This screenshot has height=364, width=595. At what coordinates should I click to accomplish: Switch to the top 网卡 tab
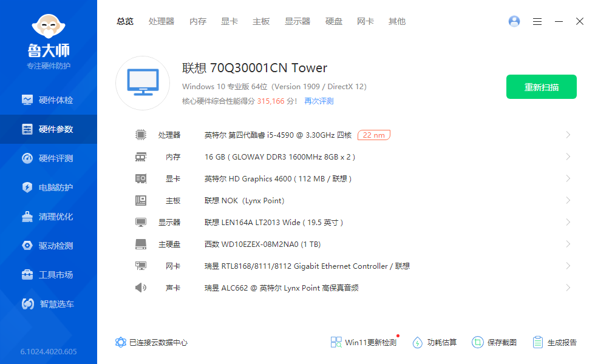(365, 22)
